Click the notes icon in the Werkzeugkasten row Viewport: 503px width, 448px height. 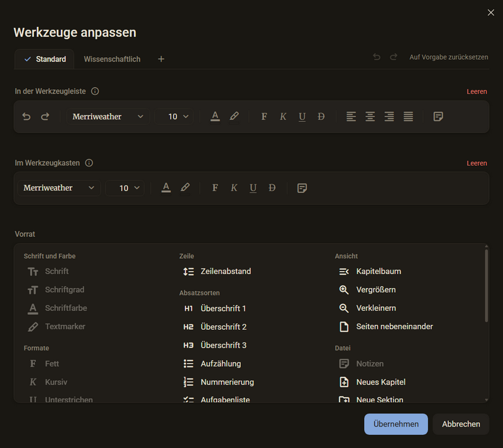(302, 188)
